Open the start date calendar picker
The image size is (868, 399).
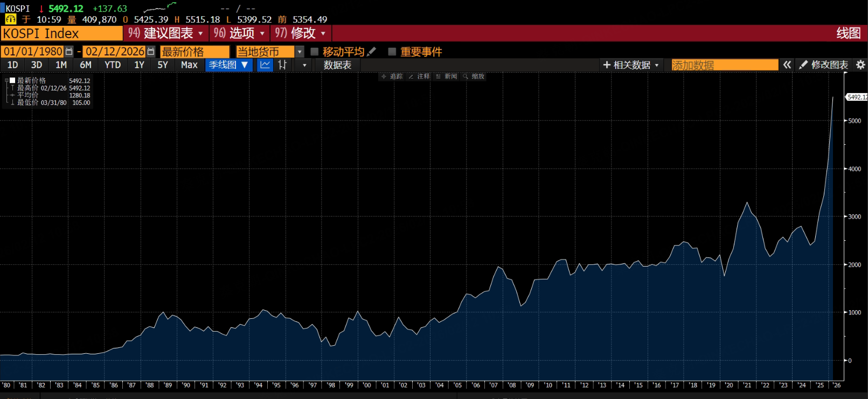(x=69, y=52)
